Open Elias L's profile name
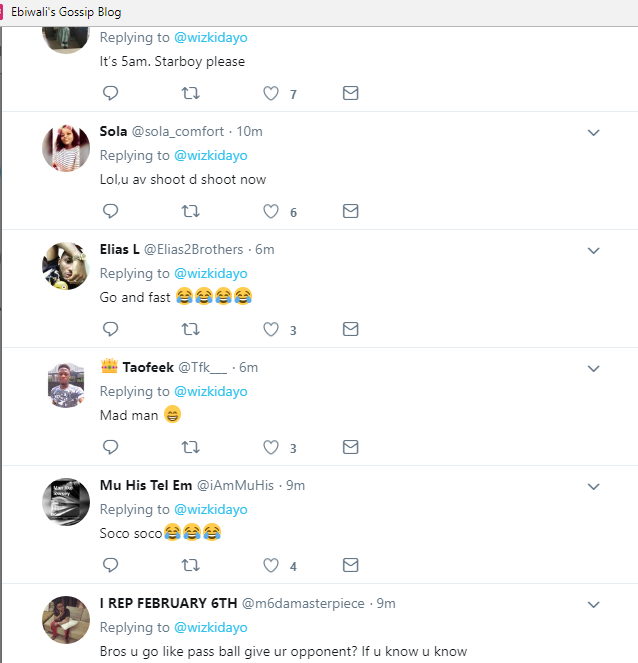Image resolution: width=638 pixels, height=663 pixels. 120,249
